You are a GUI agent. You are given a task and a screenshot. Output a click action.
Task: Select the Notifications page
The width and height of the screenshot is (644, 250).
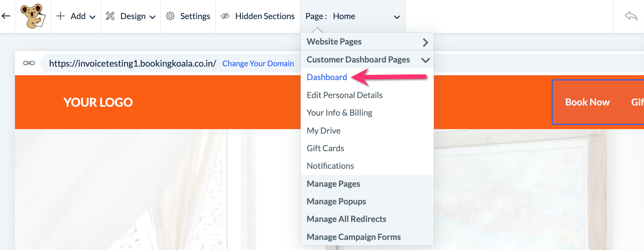330,166
